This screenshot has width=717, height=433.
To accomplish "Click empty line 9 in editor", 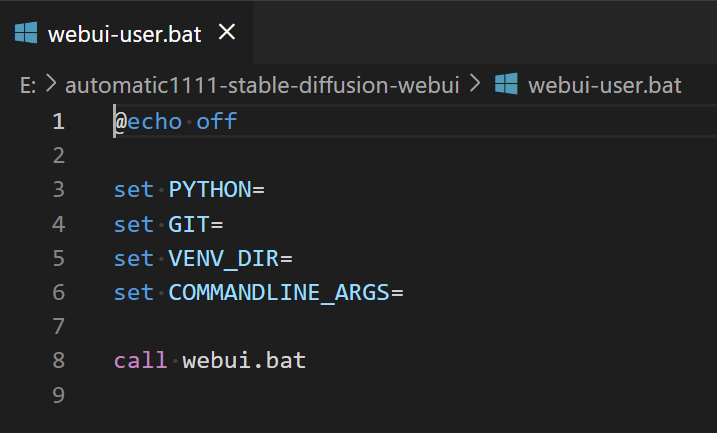I will pyautogui.click(x=412, y=395).
